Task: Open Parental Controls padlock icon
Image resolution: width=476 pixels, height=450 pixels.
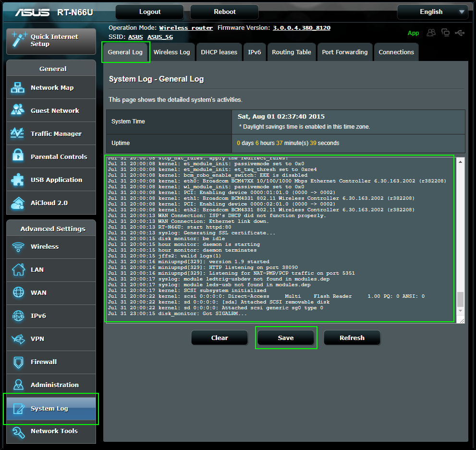Action: click(18, 156)
